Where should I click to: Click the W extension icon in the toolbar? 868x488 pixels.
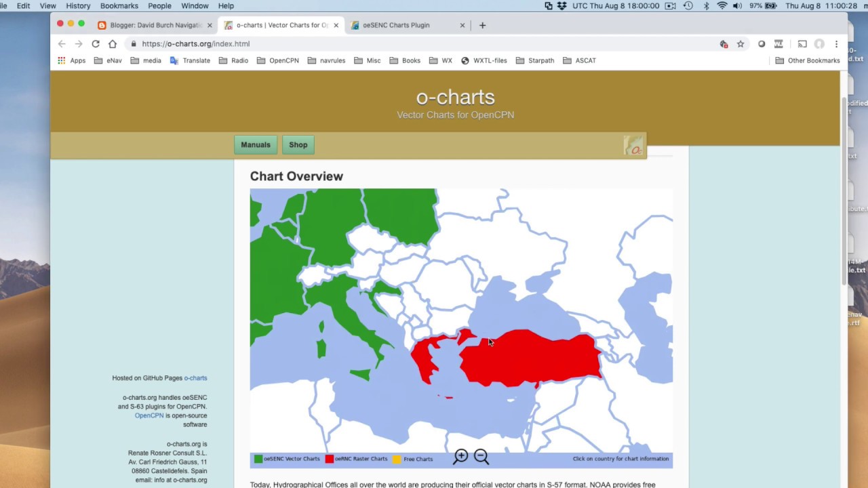(x=778, y=44)
